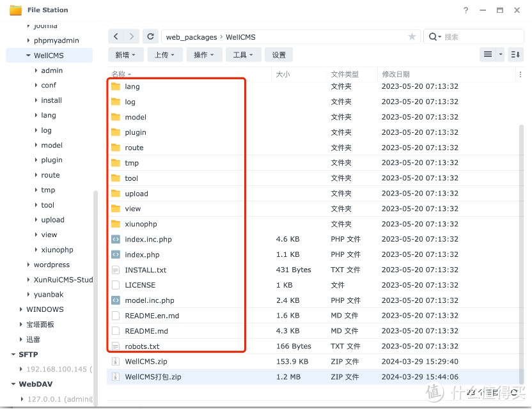The width and height of the screenshot is (532, 409).
Task: Click the 设置 button
Action: [x=279, y=54]
